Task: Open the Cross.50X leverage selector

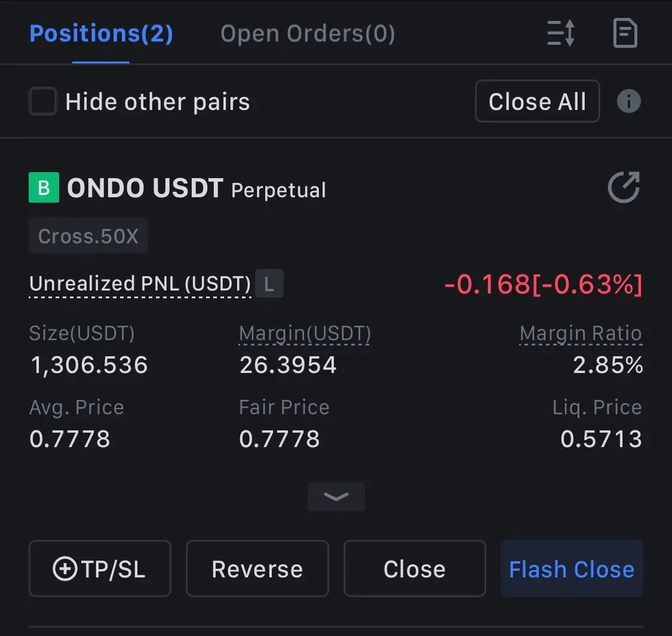Action: [x=88, y=236]
